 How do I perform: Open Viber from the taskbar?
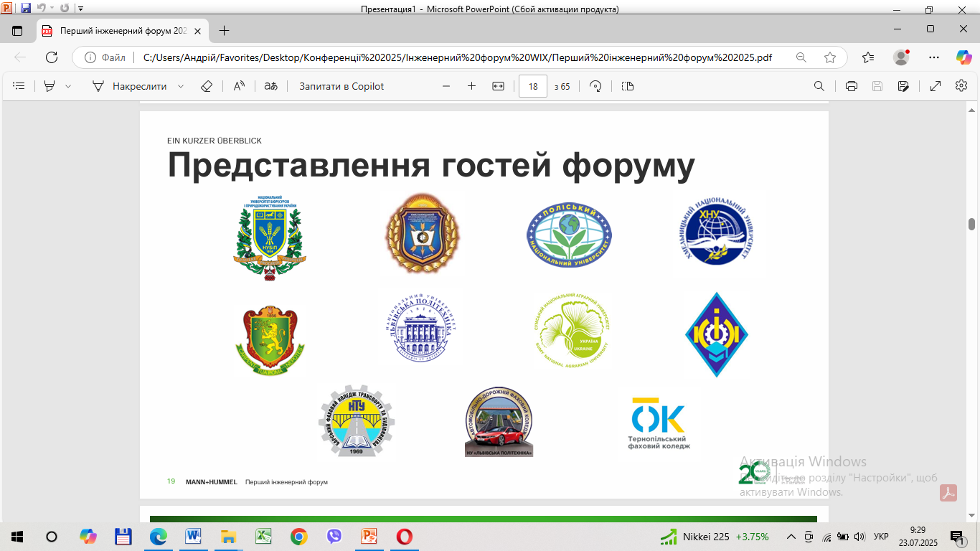pos(334,537)
